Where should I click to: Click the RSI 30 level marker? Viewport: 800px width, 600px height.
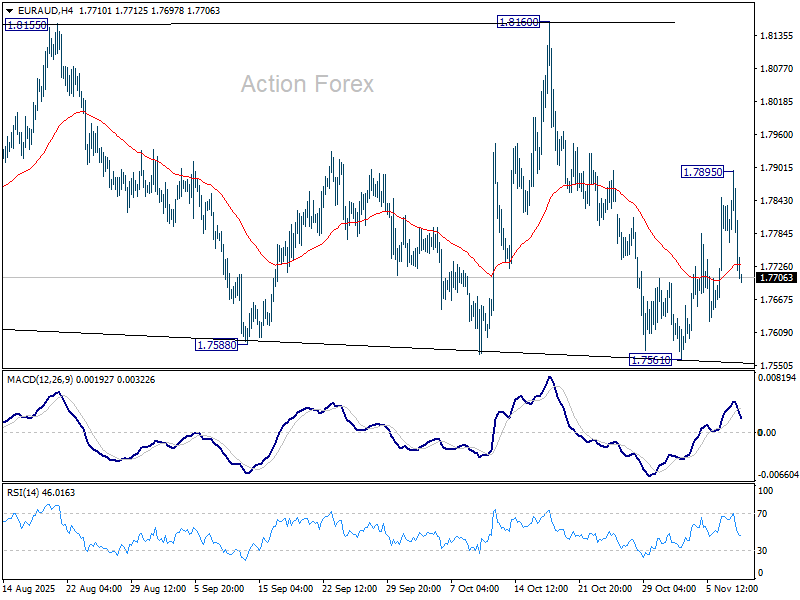pyautogui.click(x=762, y=550)
